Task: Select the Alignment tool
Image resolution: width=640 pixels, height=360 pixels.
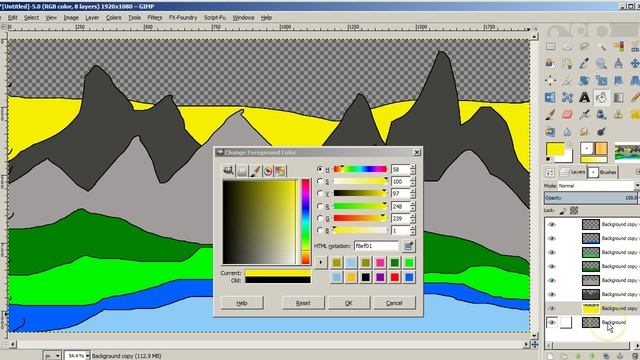Action: pos(550,80)
